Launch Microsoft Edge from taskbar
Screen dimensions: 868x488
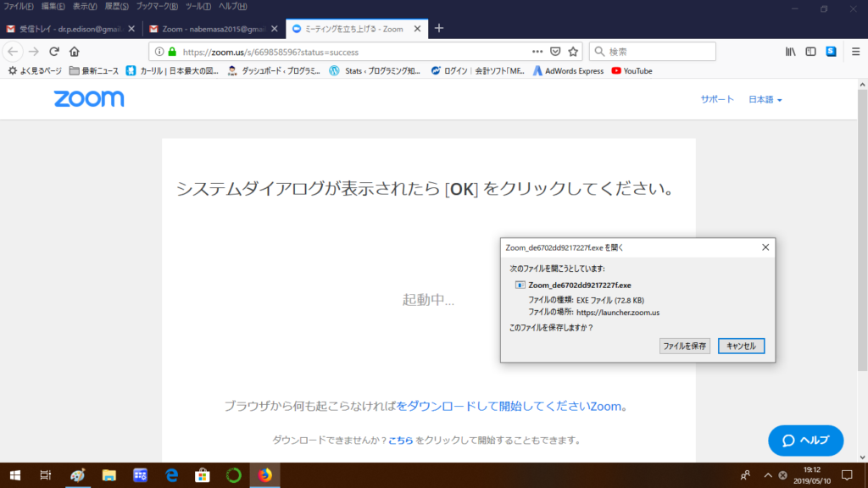pos(171,475)
